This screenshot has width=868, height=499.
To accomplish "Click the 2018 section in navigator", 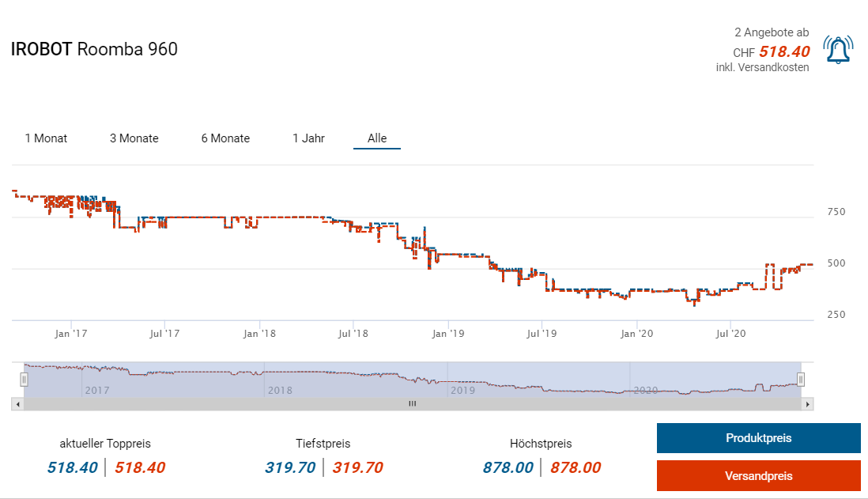I will tap(281, 390).
